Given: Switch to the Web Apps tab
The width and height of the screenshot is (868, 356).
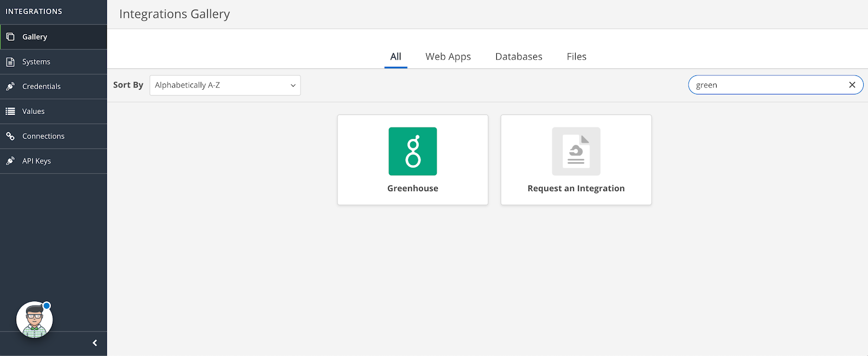Looking at the screenshot, I should (x=448, y=56).
